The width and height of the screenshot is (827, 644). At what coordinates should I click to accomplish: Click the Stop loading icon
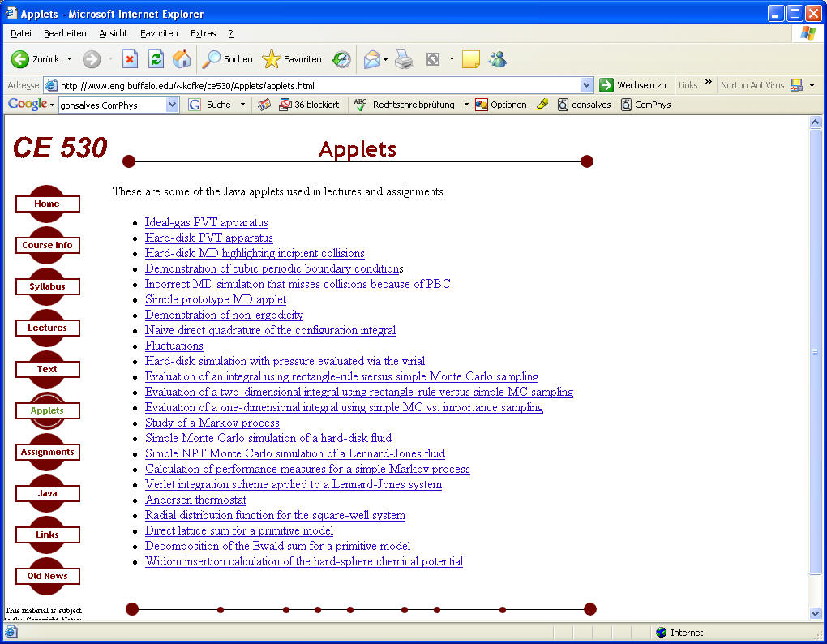(130, 59)
